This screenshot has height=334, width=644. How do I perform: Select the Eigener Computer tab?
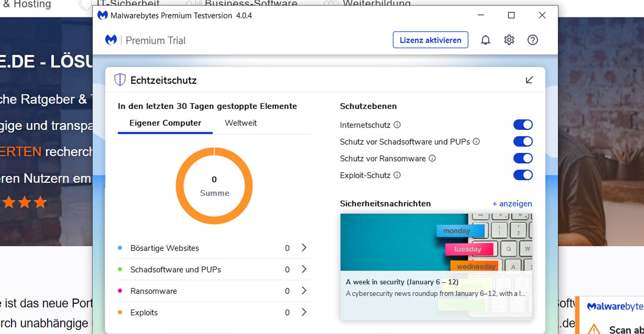coord(165,123)
